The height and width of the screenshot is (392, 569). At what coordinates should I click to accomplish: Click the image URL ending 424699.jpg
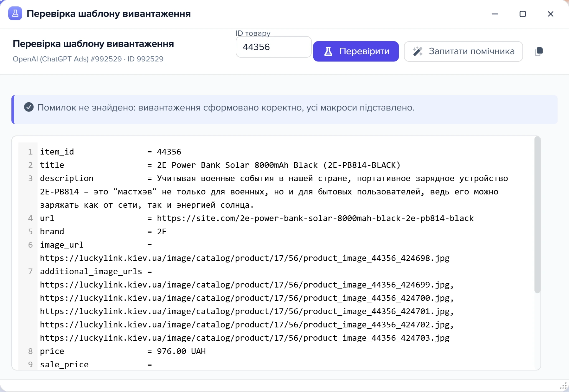247,285
